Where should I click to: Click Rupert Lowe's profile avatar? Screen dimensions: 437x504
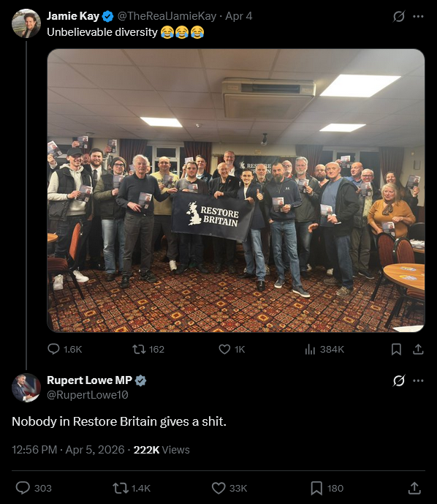[x=26, y=388]
